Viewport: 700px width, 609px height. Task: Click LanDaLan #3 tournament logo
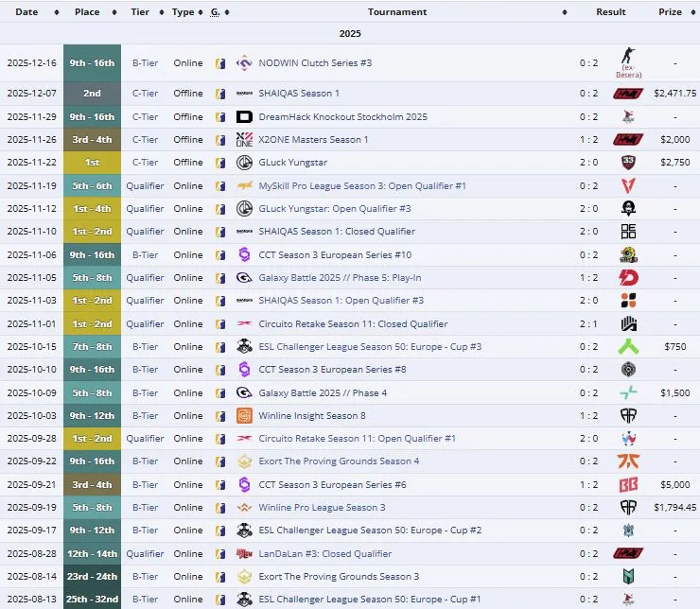click(244, 553)
